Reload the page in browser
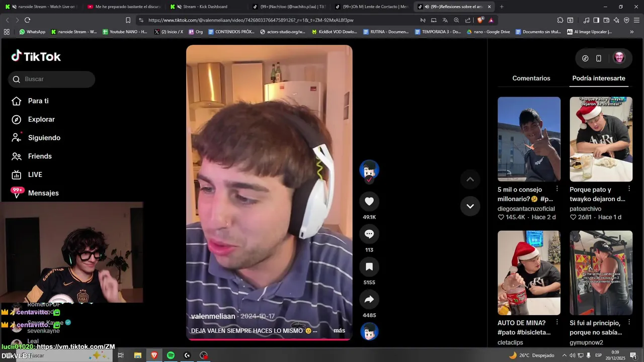This screenshot has width=644, height=362. click(27, 20)
